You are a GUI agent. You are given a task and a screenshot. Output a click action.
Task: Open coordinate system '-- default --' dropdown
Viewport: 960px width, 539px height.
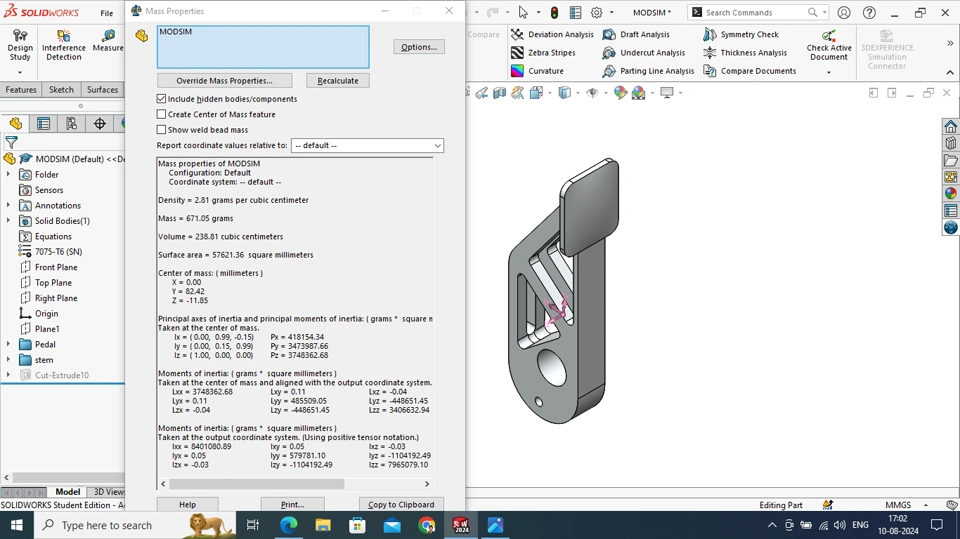click(367, 146)
